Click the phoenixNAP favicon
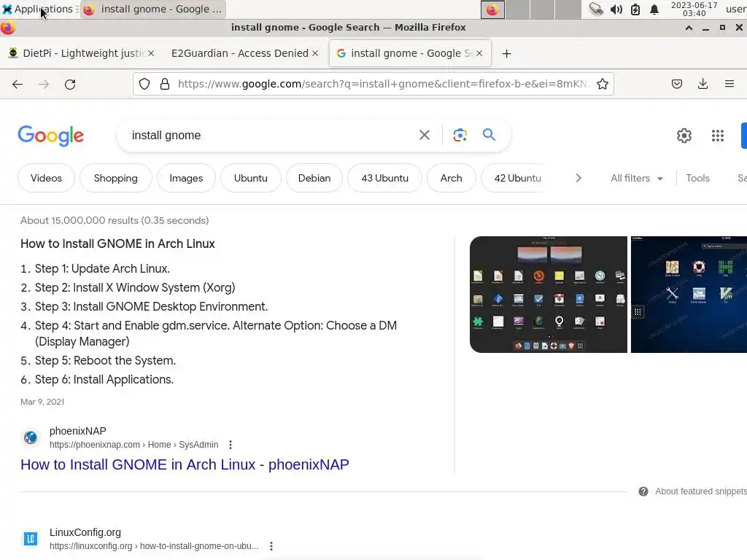Viewport: 747px width, 560px height. click(x=31, y=437)
